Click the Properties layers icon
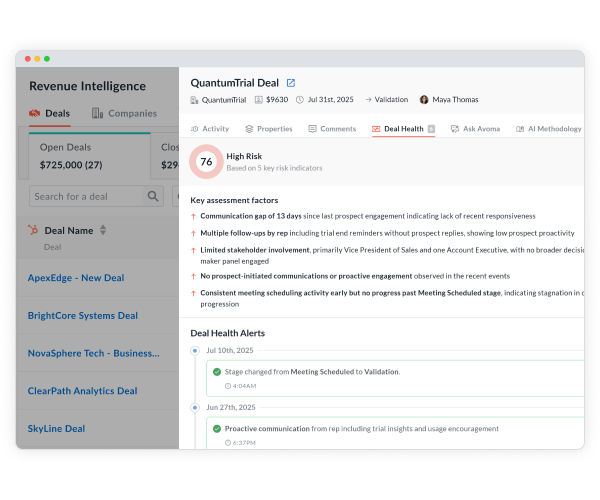 249,129
